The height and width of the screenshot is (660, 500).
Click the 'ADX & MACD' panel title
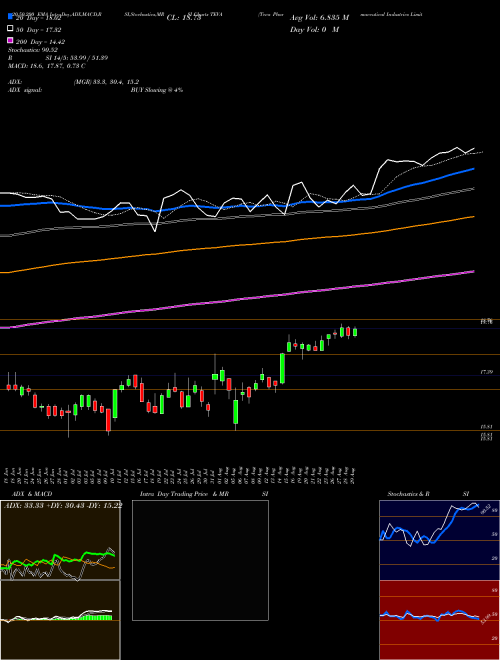tap(32, 494)
